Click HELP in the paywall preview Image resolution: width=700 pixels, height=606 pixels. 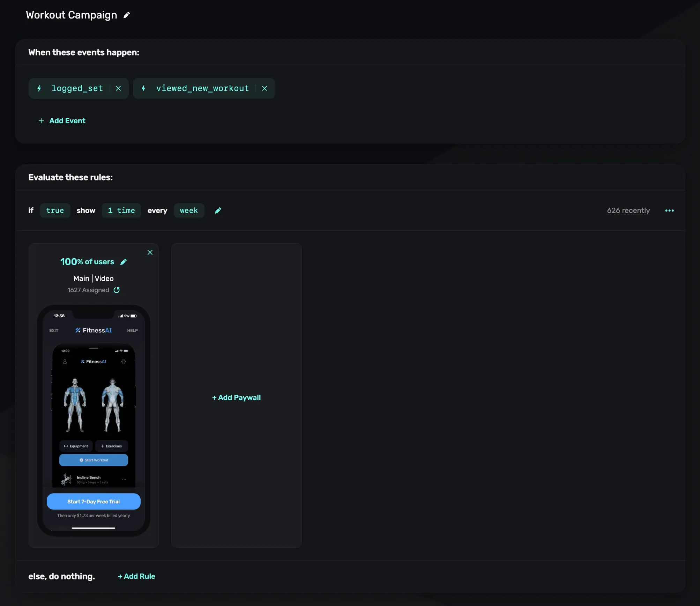(132, 331)
